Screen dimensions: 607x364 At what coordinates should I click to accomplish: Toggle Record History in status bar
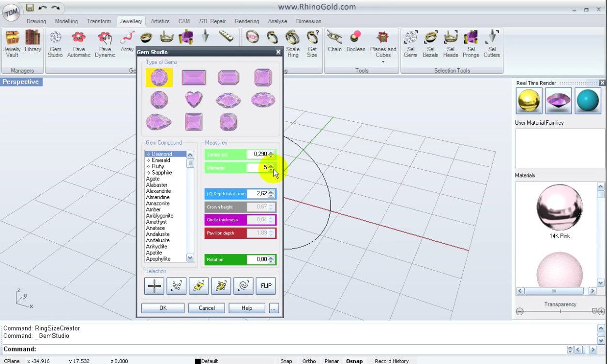click(x=392, y=361)
